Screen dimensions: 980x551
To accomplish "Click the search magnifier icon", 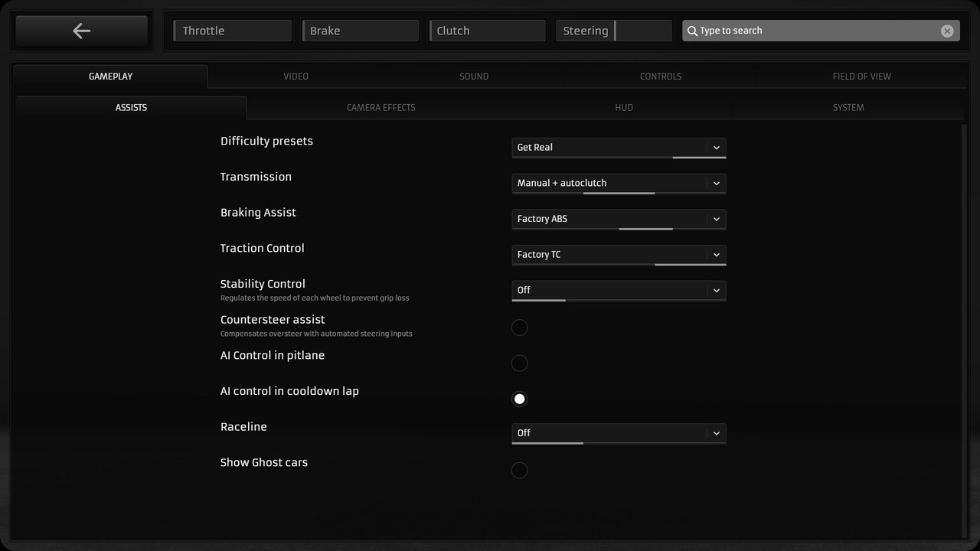I will click(x=692, y=31).
